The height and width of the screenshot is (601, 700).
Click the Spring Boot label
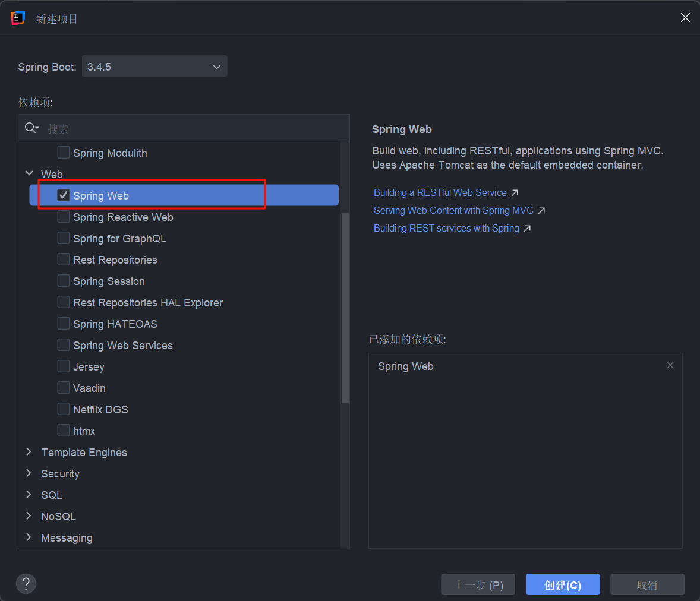(x=47, y=67)
